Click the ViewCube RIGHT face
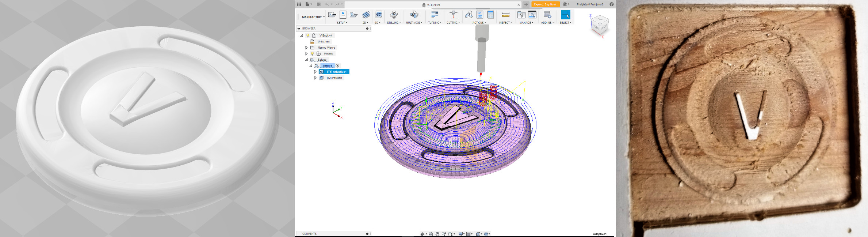Screen dimensions: 868x237 click(x=604, y=27)
